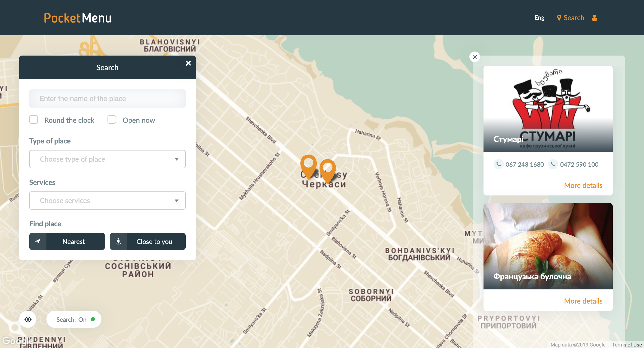Viewport: 644px width, 348px height.
Task: Call phone number 067 243 1680
Action: pos(519,164)
